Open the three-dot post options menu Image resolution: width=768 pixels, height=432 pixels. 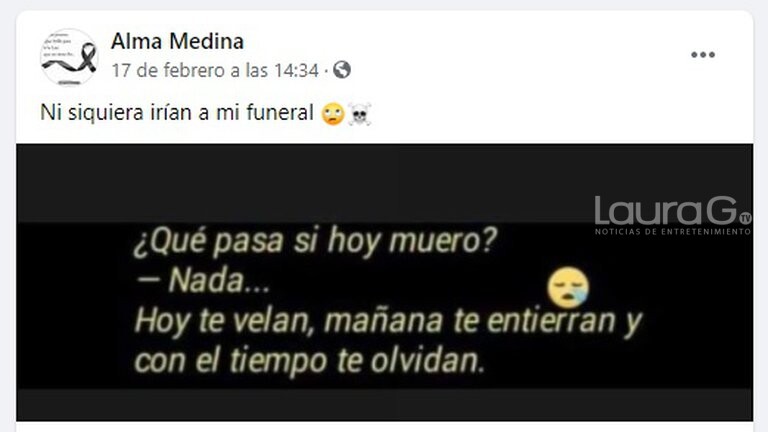point(703,54)
